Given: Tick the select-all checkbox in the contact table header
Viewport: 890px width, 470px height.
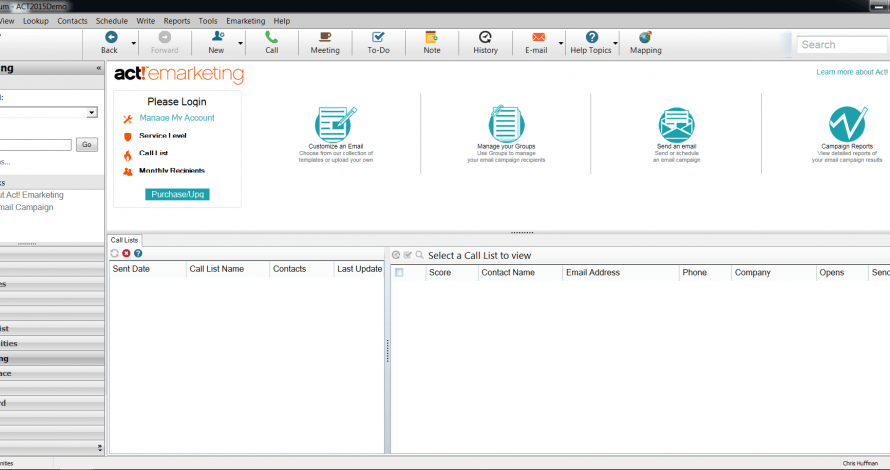Looking at the screenshot, I should 399,272.
